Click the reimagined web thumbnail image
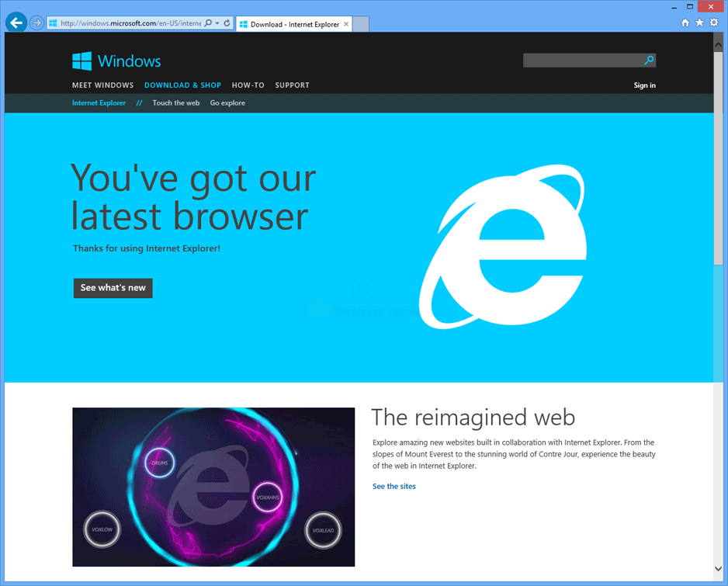728x586 pixels. [213, 487]
